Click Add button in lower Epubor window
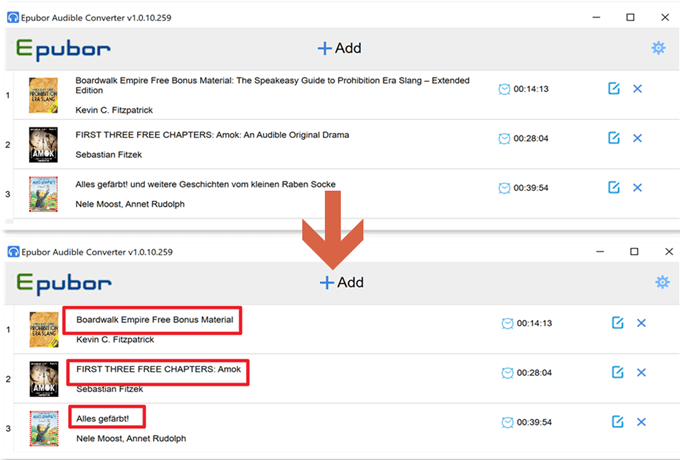 342,283
